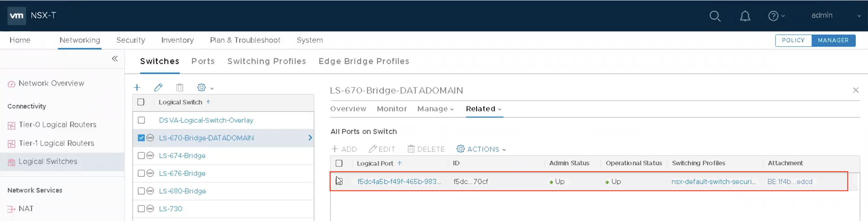Collapse the left navigation sidebar

coord(115,58)
